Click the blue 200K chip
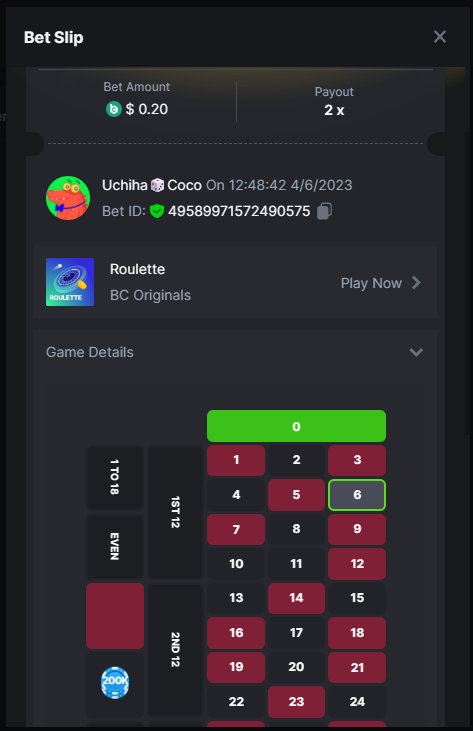The height and width of the screenshot is (731, 473). (x=115, y=683)
